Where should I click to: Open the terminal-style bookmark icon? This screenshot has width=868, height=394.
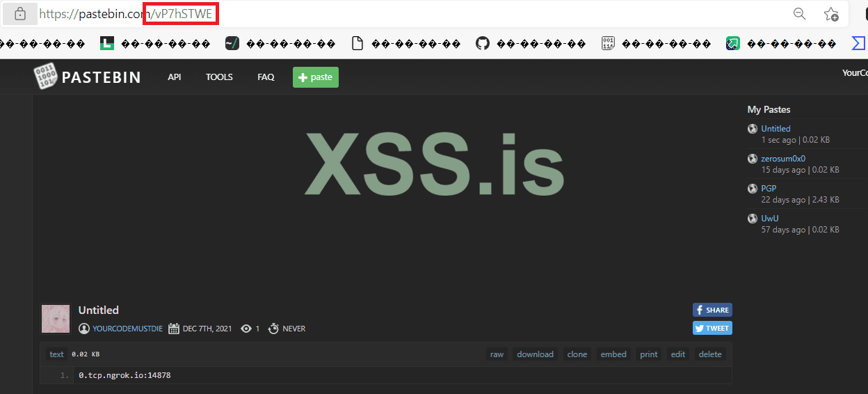pyautogui.click(x=232, y=44)
